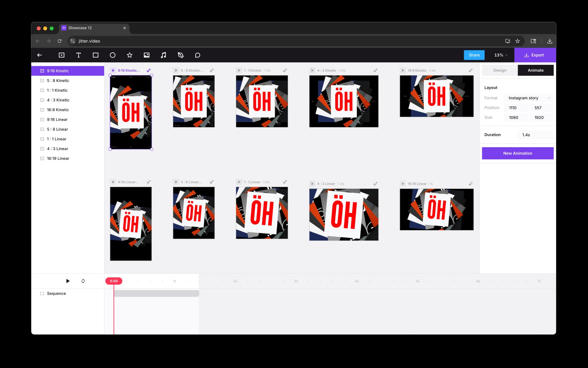Image resolution: width=588 pixels, height=368 pixels.
Task: Click the blue Share button
Action: (x=474, y=55)
